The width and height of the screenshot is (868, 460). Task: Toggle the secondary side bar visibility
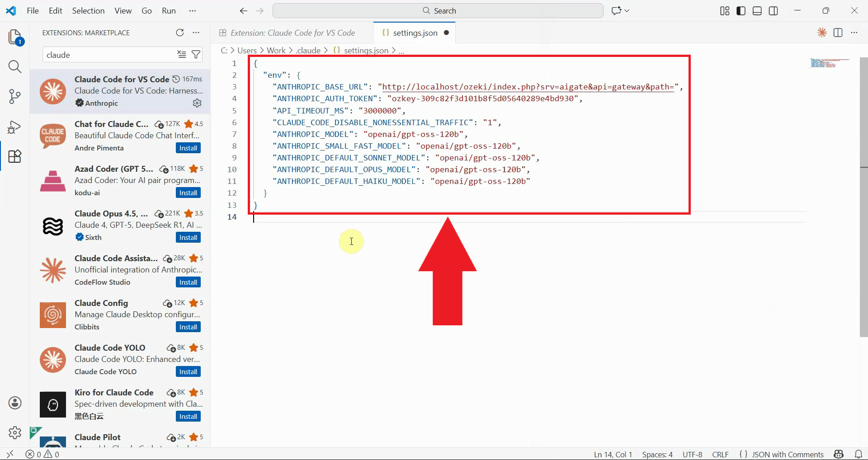pos(774,11)
